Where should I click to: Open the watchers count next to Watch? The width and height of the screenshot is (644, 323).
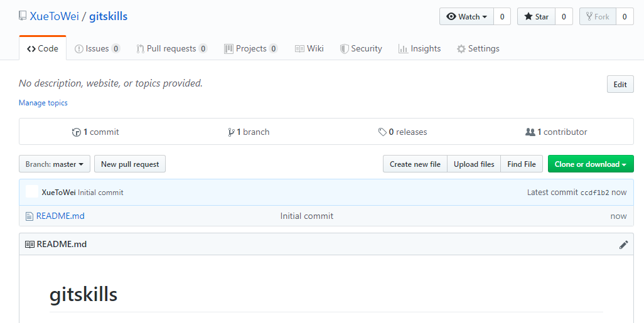[502, 16]
